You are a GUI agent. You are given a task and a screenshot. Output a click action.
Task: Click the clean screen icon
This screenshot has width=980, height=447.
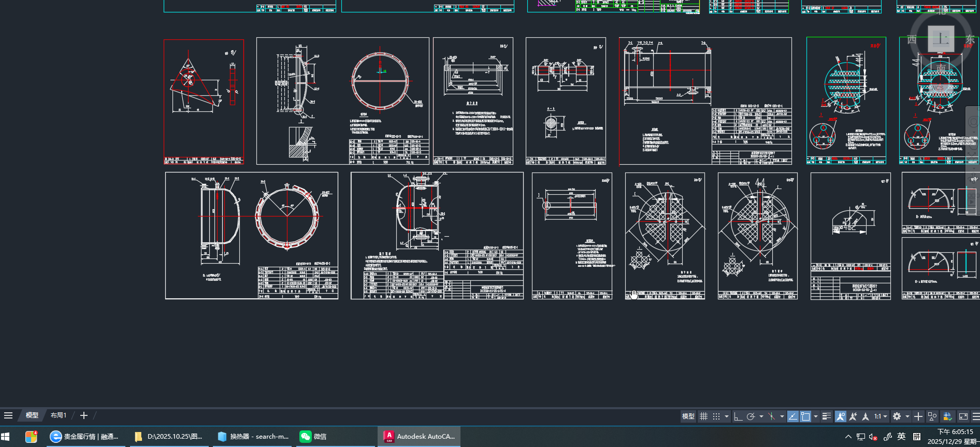(963, 416)
